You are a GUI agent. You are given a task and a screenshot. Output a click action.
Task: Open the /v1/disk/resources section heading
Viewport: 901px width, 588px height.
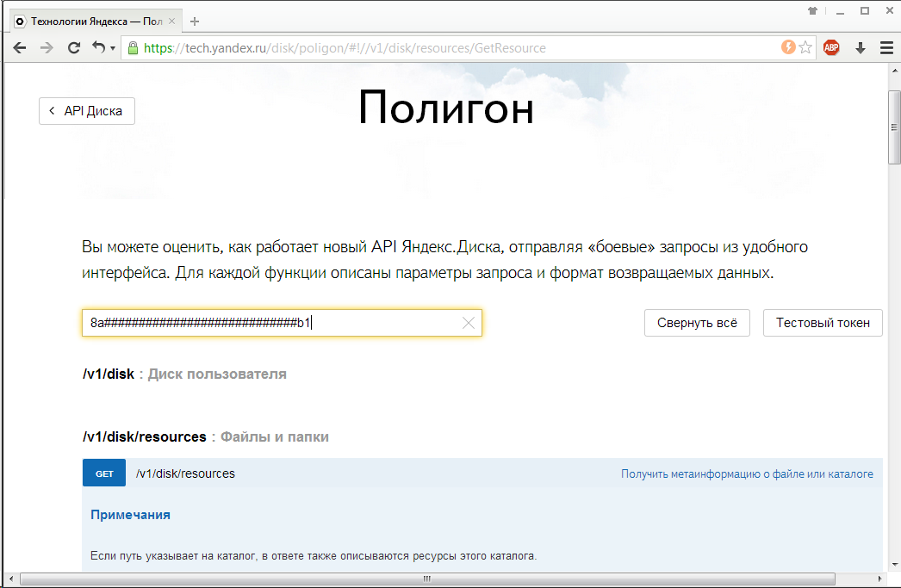tap(144, 437)
